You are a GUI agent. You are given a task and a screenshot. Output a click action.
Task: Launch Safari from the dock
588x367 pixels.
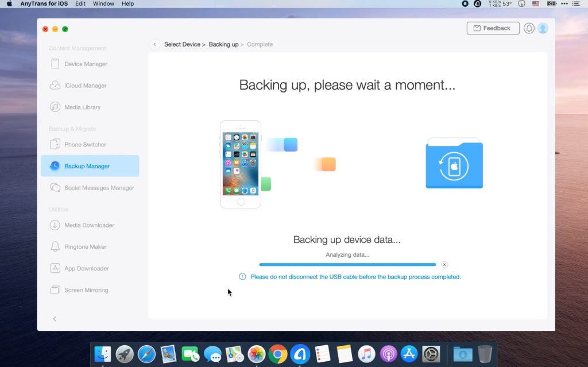(x=146, y=354)
